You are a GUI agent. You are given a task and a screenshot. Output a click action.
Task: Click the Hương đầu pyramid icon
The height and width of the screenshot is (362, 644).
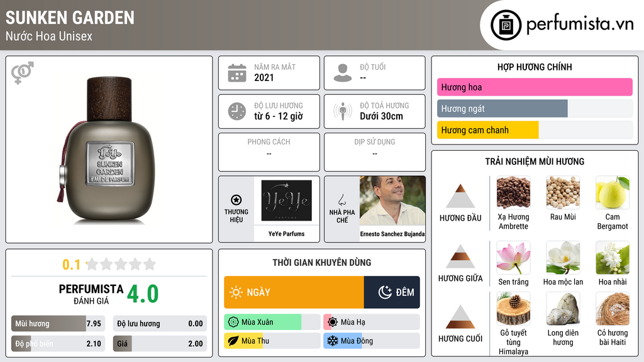point(460,196)
